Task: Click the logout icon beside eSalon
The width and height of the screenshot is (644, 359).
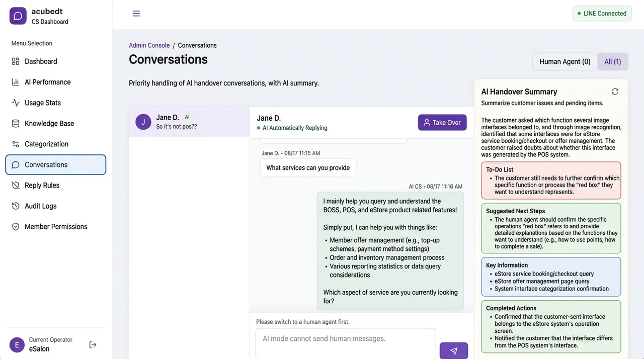Action: [x=93, y=344]
